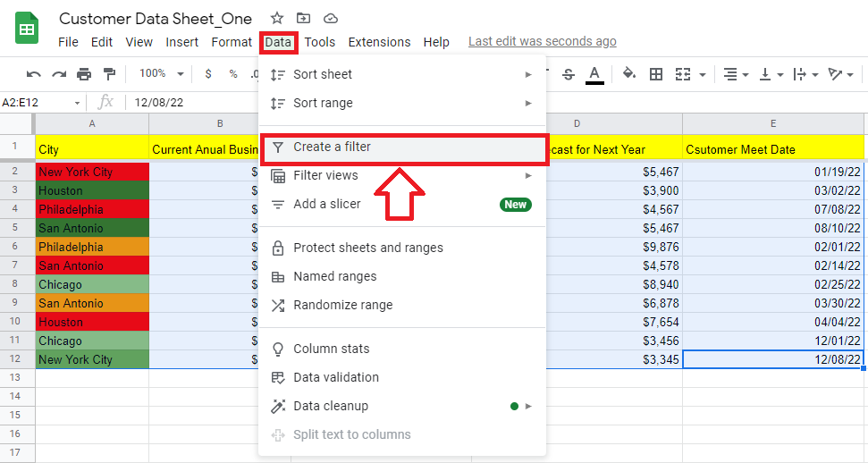
Task: Select the paint format icon
Action: (109, 74)
